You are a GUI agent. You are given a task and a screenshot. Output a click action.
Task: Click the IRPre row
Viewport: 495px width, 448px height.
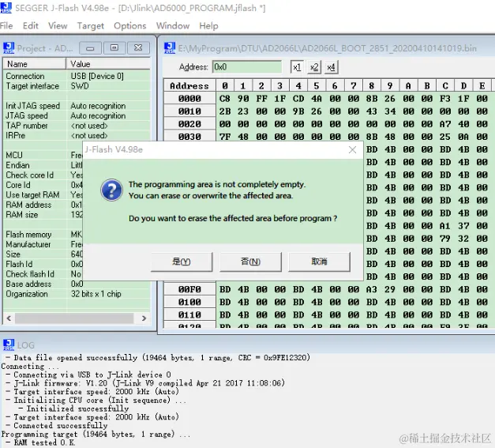coord(77,136)
